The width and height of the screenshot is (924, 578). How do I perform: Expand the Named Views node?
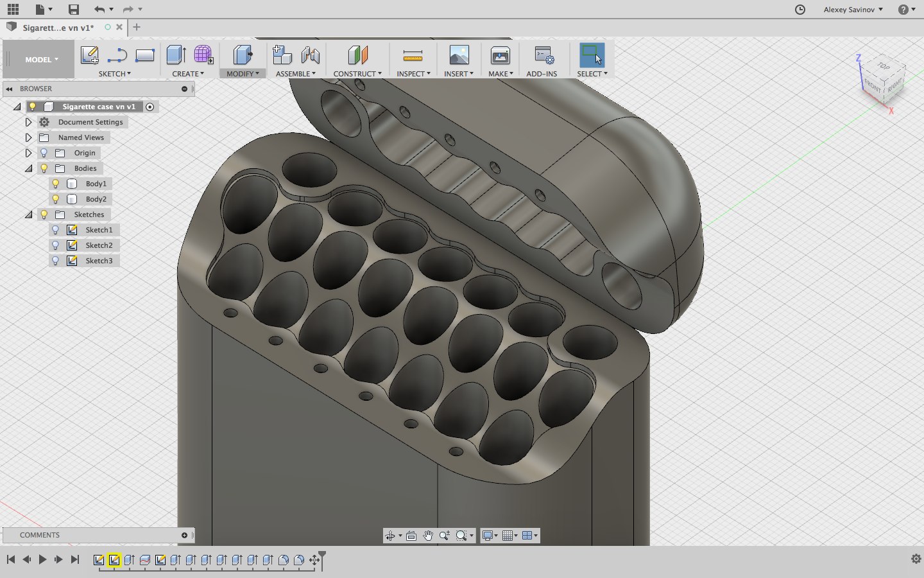pos(28,137)
